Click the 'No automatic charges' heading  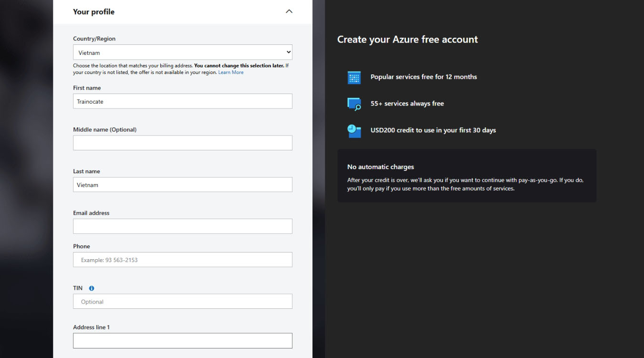381,167
